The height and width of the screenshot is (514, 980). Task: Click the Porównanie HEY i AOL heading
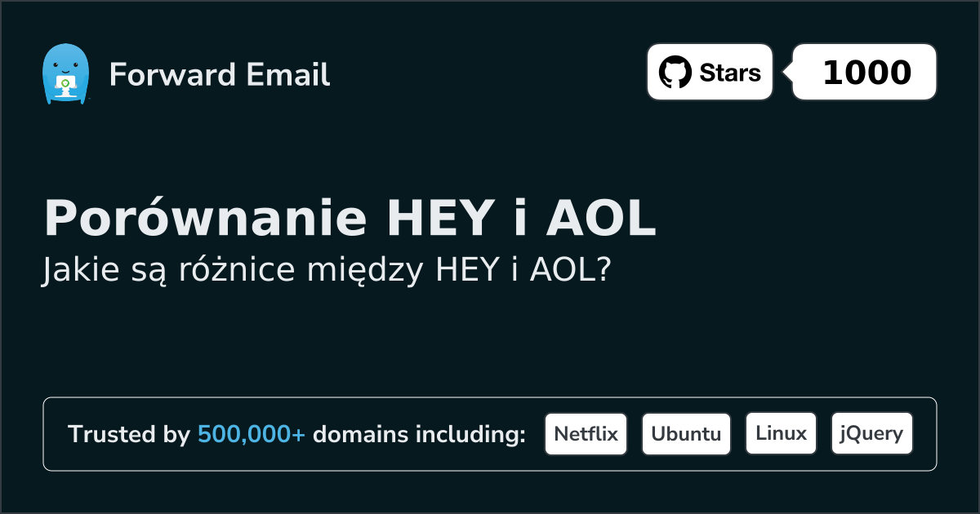(350, 219)
